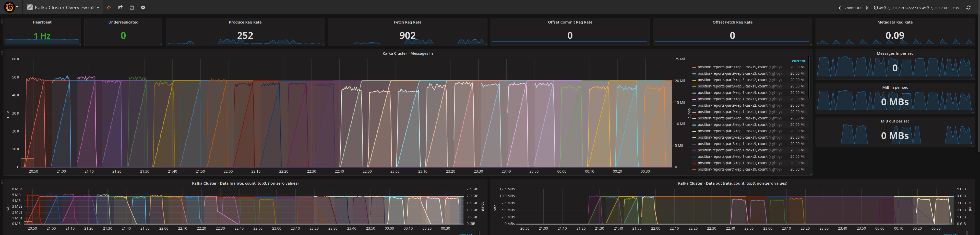Open the Offset Commit Req Rate panel menu
This screenshot has height=235, width=980.
[x=570, y=22]
